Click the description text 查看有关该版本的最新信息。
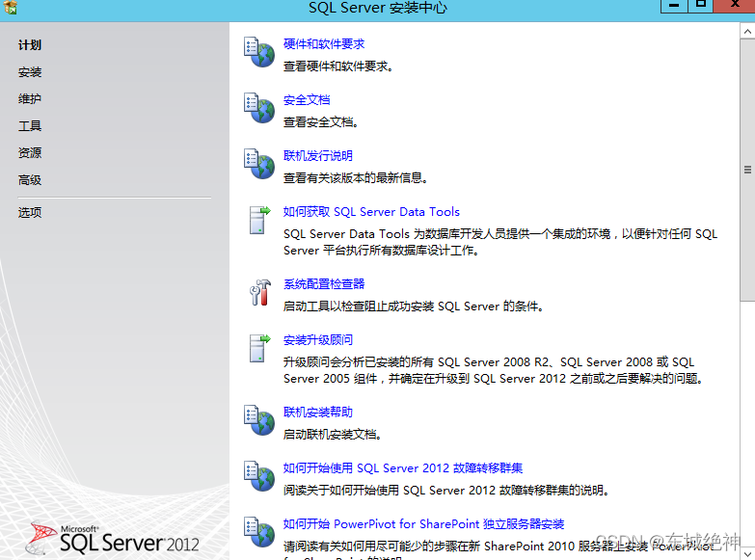This screenshot has width=755, height=560. [356, 178]
